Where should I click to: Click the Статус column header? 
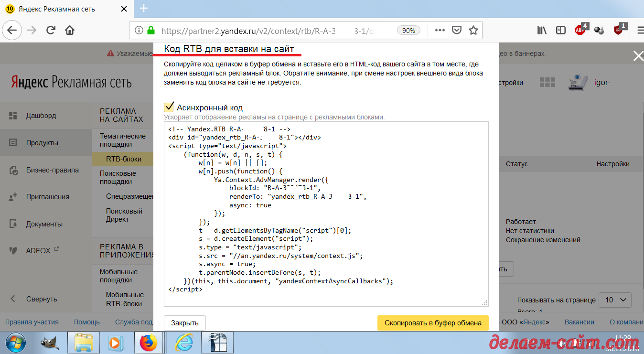click(516, 164)
